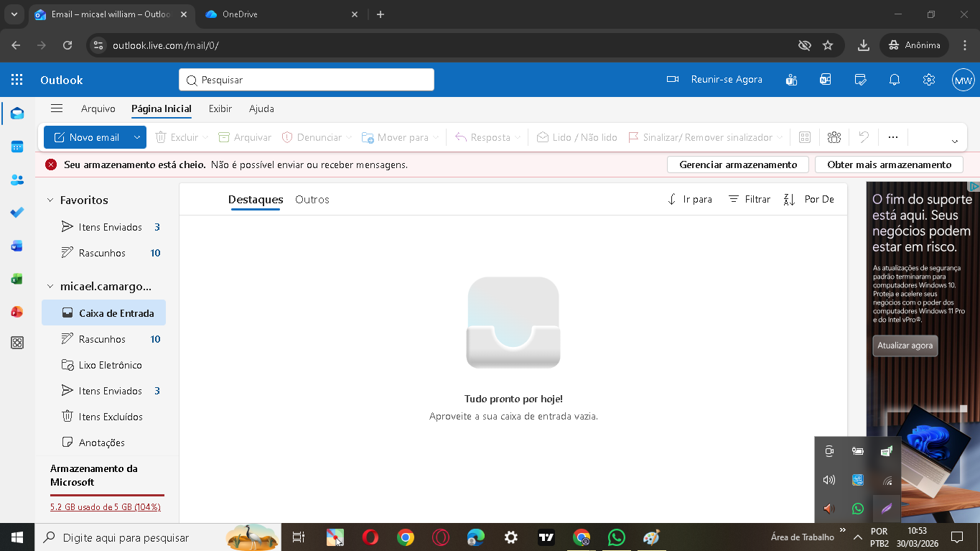Switch to the Outros inbox tab
This screenshot has width=980, height=551.
[312, 199]
